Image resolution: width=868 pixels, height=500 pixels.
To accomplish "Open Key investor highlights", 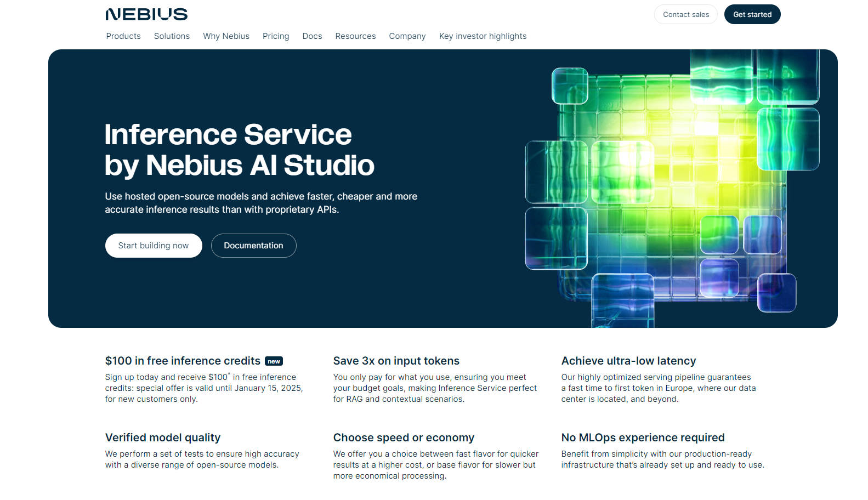I will pyautogui.click(x=483, y=36).
